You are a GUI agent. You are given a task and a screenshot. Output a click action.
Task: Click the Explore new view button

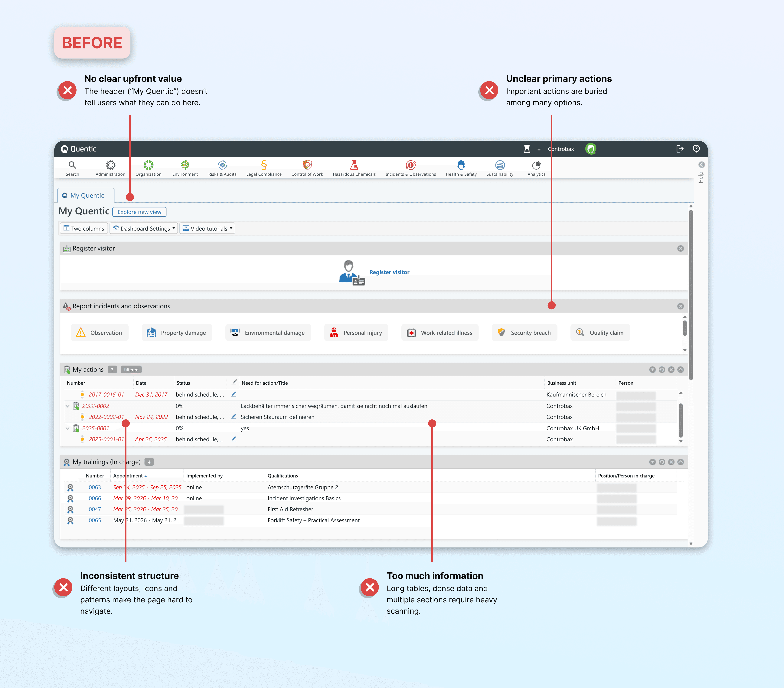139,212
